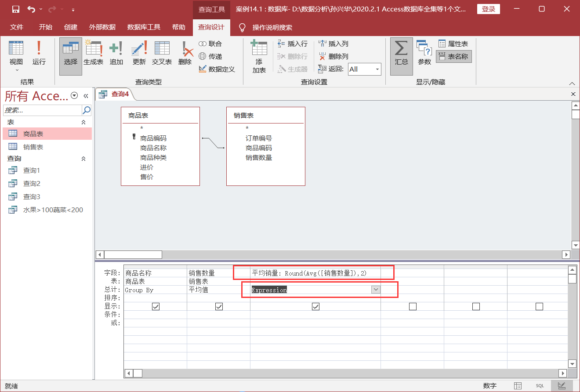This screenshot has width=580, height=392.
Task: Click the Save icon in the title bar
Action: tap(15, 9)
